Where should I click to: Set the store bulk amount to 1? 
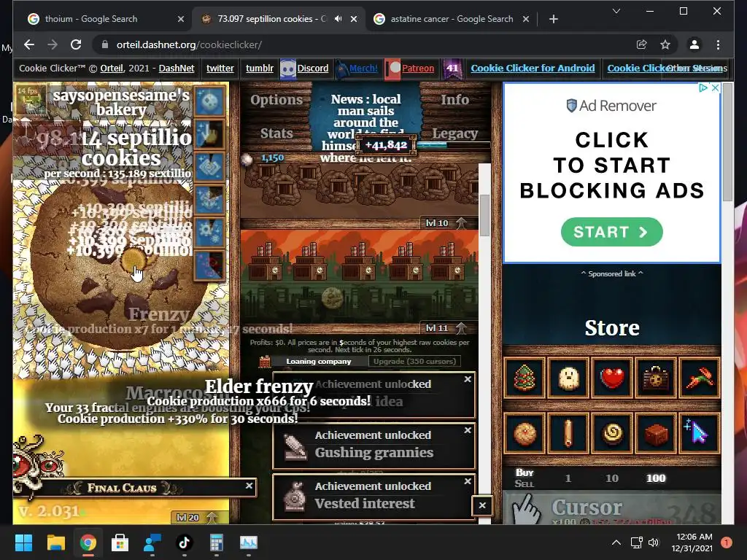click(568, 478)
